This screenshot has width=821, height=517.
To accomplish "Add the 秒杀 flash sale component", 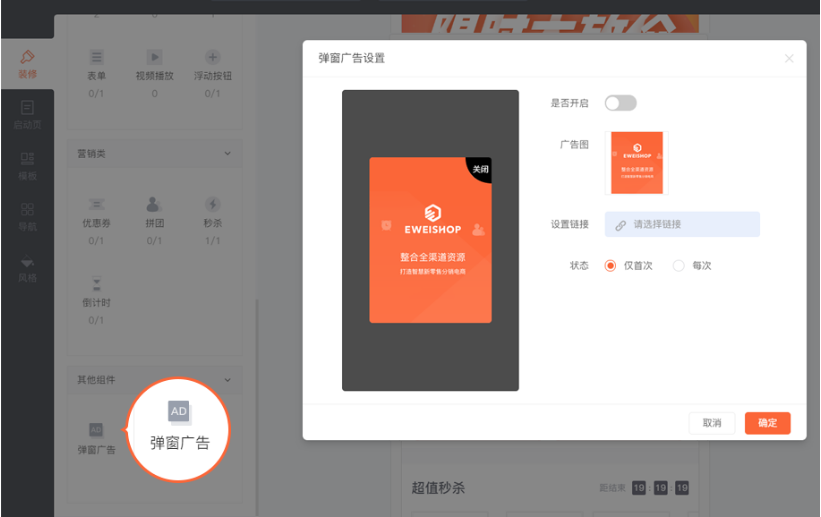I will [x=213, y=221].
